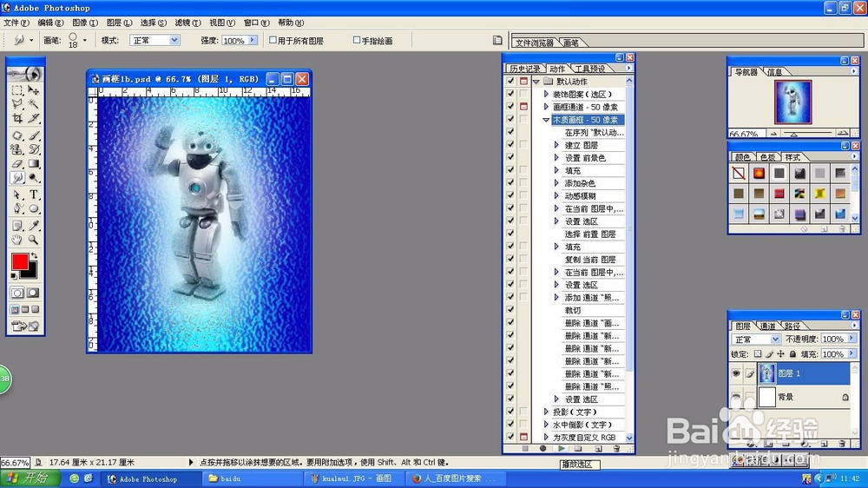Screen dimensions: 868x488
Task: Switch to the 通道 tab
Action: 768,326
